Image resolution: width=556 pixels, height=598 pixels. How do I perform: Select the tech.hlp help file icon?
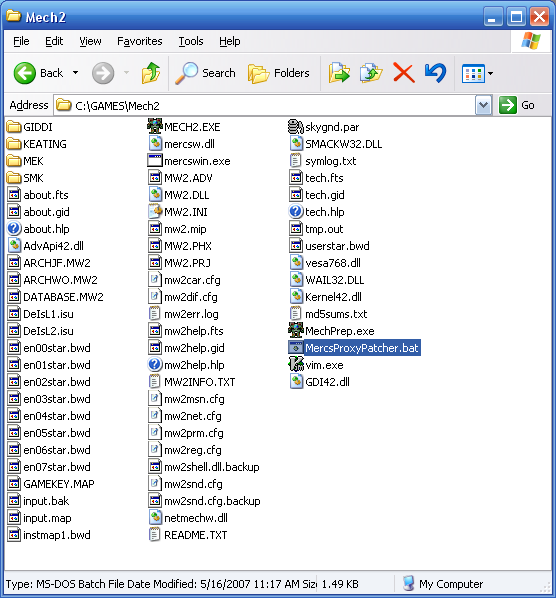(x=296, y=212)
